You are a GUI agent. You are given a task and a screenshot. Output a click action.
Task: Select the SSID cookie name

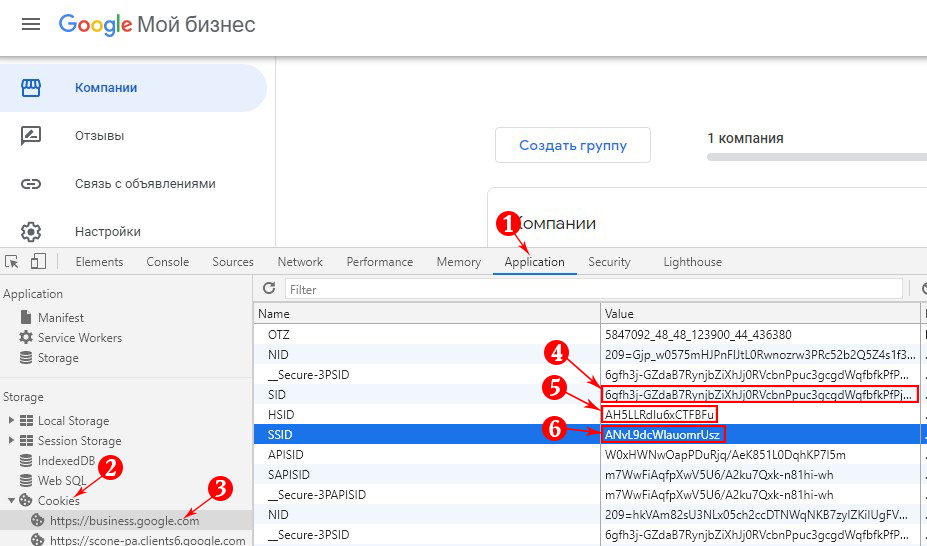(280, 434)
